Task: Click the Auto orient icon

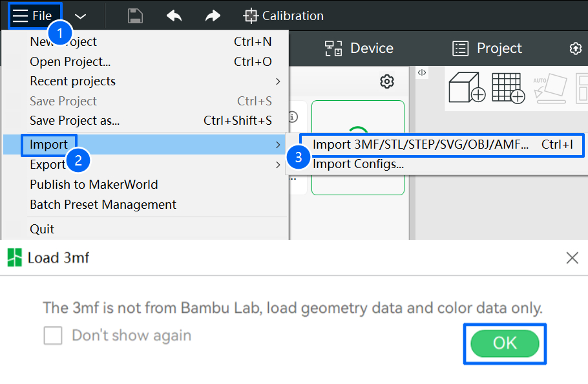Action: point(550,89)
